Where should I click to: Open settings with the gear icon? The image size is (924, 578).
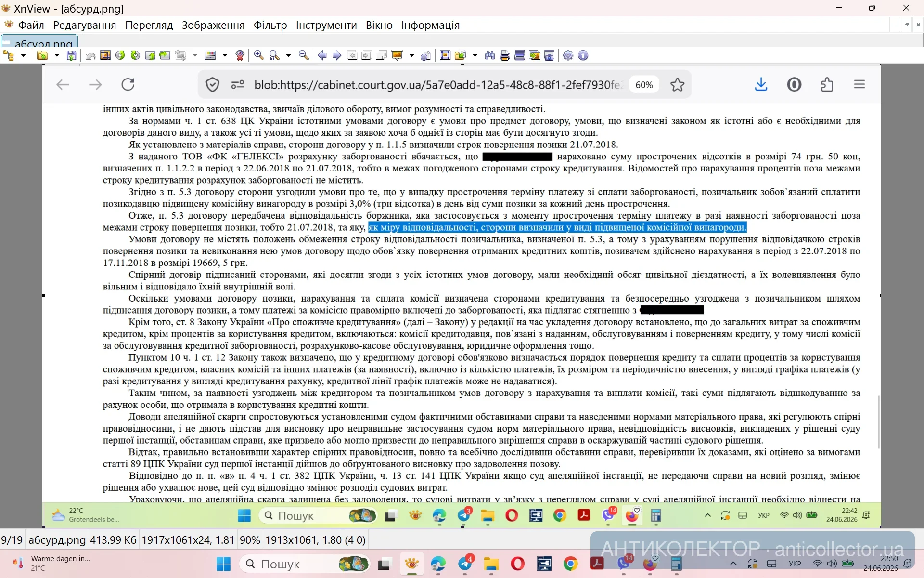point(568,55)
